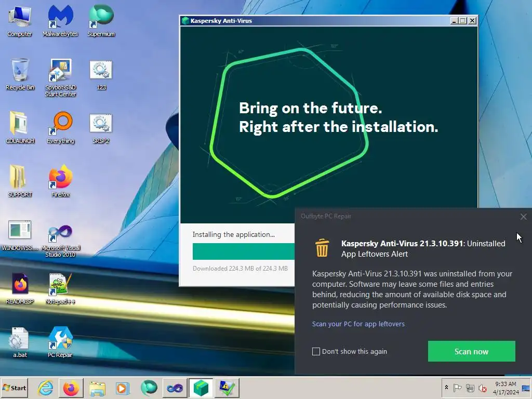The width and height of the screenshot is (532, 399).
Task: Launch Microsoft Visual Studio 2010 shortcut
Action: pos(60,239)
